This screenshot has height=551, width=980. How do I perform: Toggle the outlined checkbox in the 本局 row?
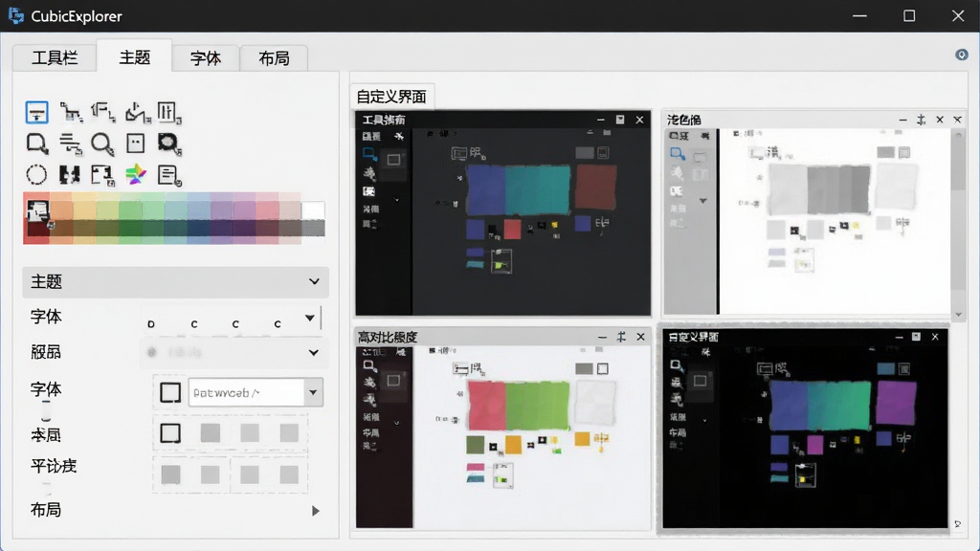(170, 433)
